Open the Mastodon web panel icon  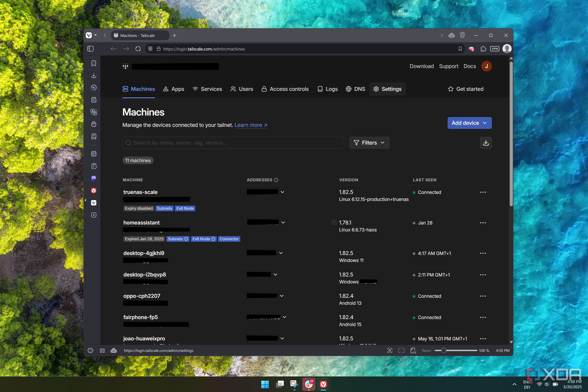[94, 178]
